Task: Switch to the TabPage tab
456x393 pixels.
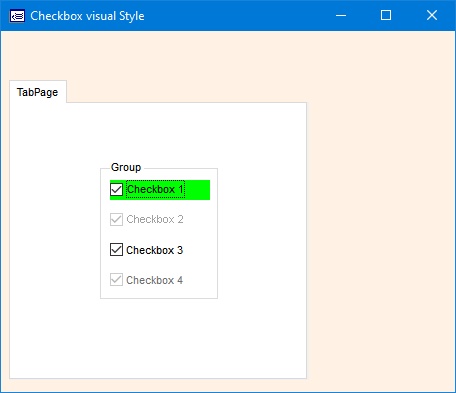Action: (38, 92)
